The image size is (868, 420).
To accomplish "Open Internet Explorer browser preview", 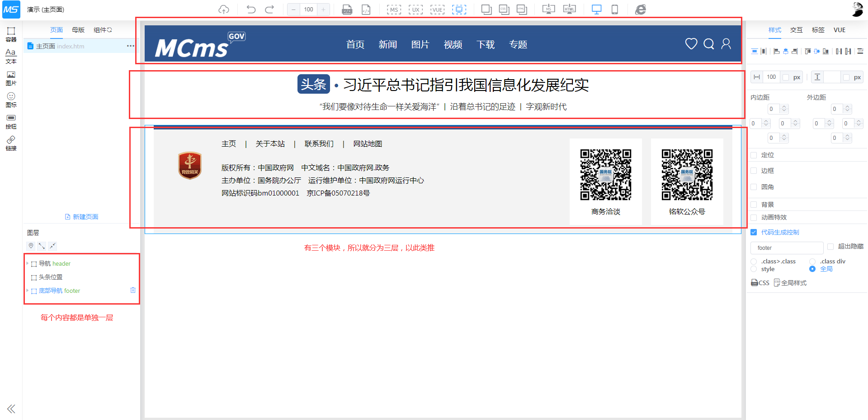I will (x=640, y=10).
